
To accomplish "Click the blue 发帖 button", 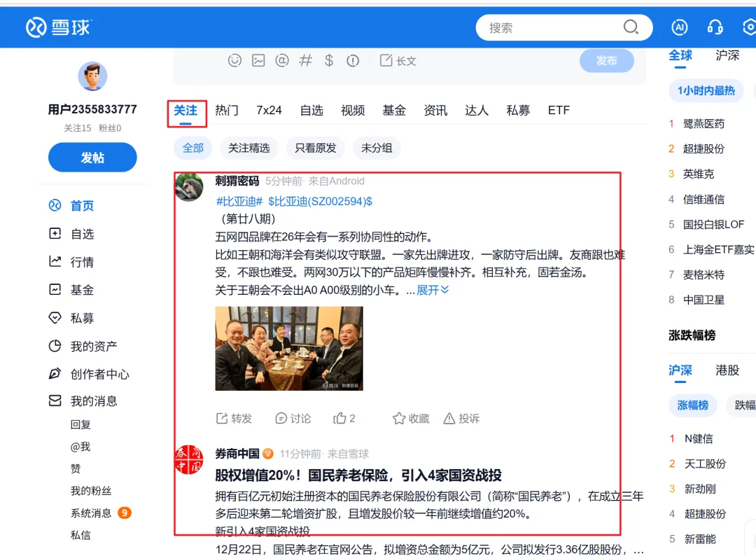I will pyautogui.click(x=92, y=157).
